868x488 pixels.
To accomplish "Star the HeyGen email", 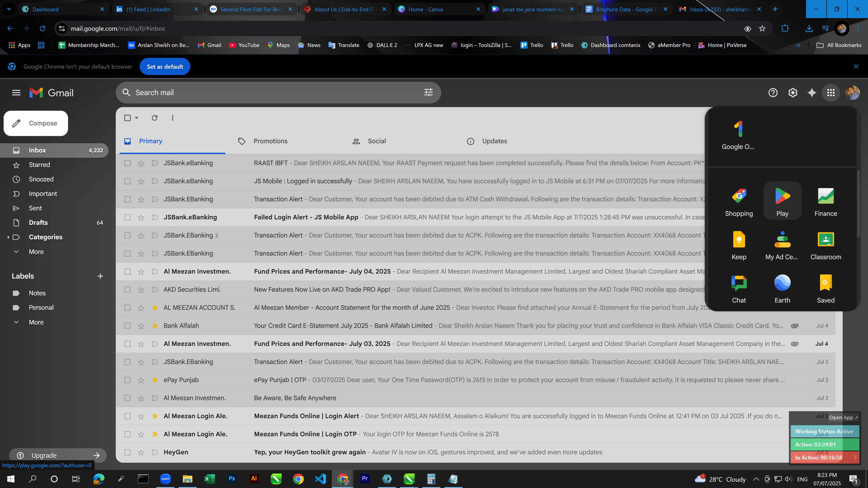I will coord(141,453).
